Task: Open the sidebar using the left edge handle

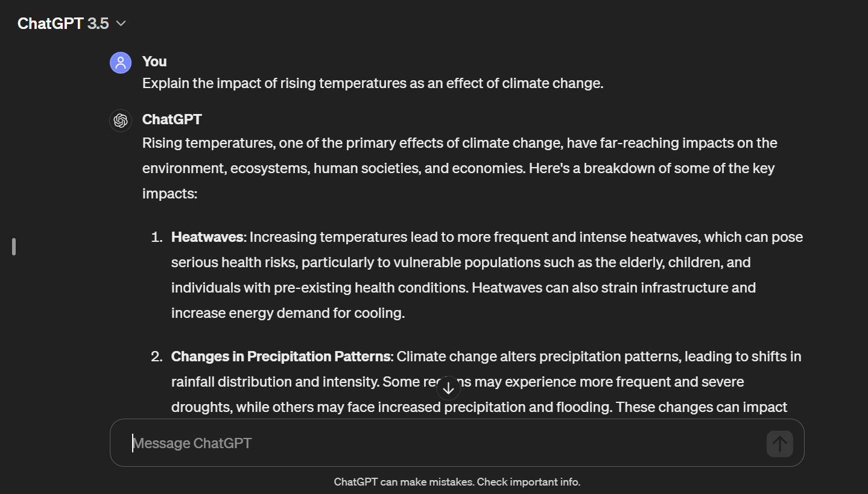Action: click(x=14, y=247)
